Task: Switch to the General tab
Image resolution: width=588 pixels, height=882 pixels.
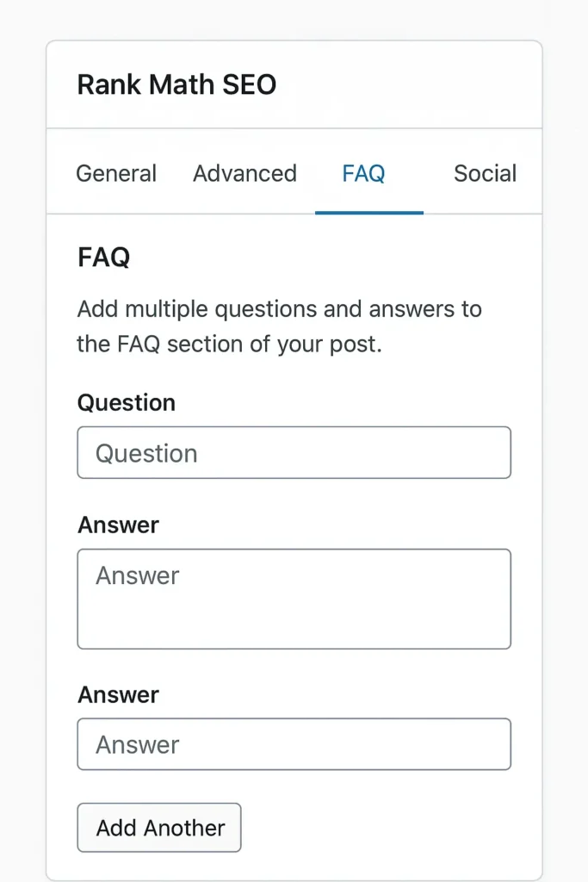Action: point(116,173)
